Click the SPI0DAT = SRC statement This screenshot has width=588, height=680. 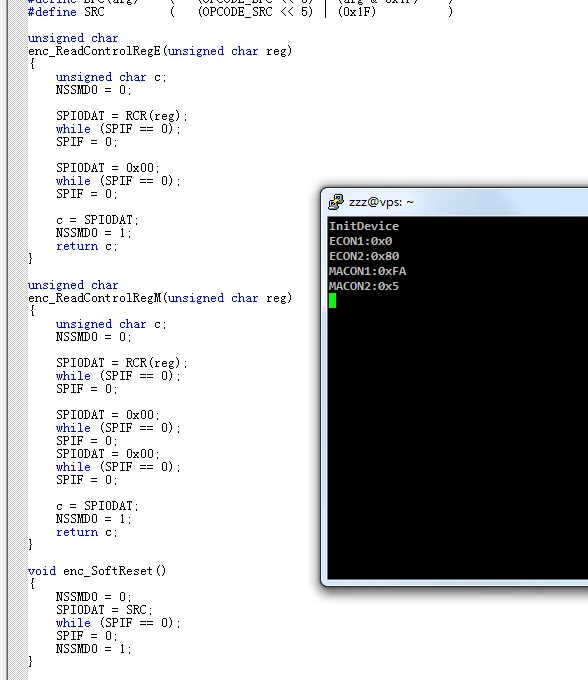click(x=104, y=610)
